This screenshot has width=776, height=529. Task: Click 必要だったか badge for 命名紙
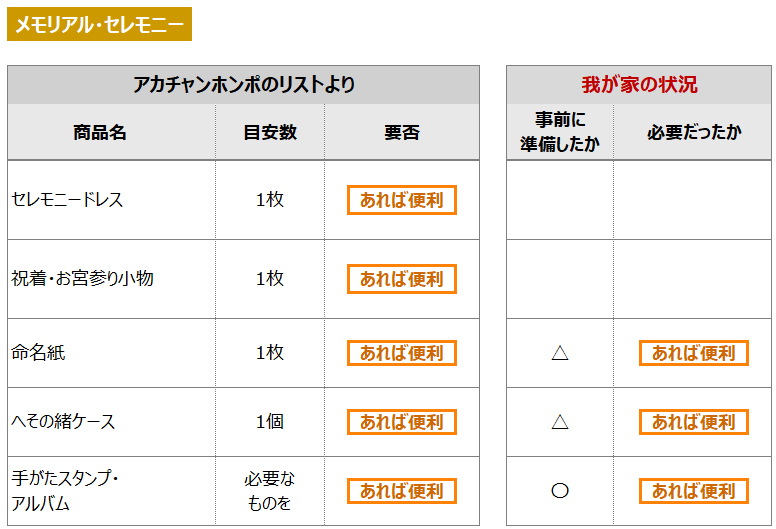[x=694, y=353]
